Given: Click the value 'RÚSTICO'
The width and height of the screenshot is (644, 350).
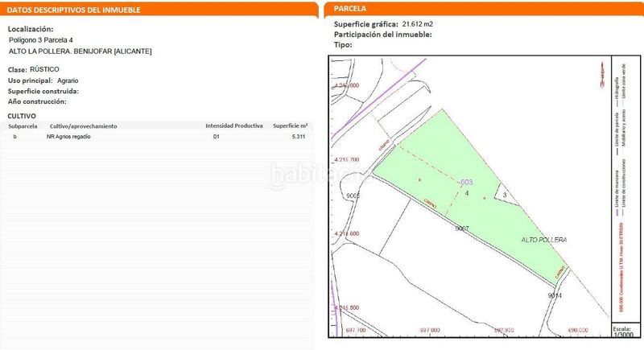Looking at the screenshot, I should click(x=44, y=69).
